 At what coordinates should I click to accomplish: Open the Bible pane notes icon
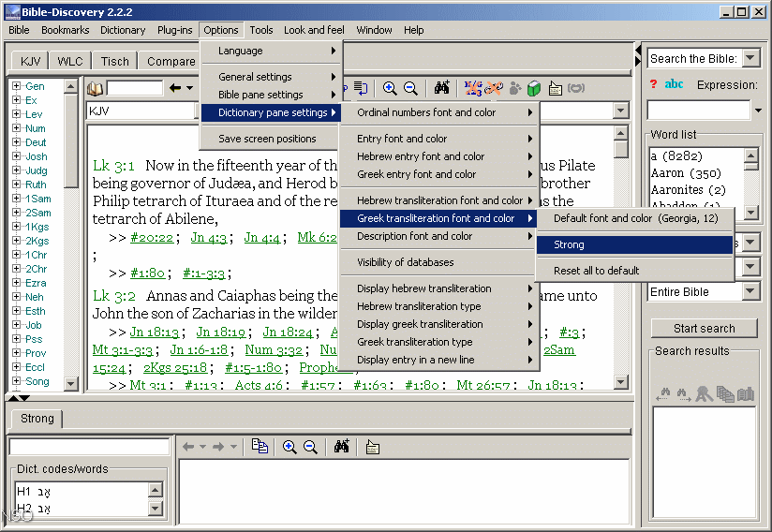tap(556, 88)
